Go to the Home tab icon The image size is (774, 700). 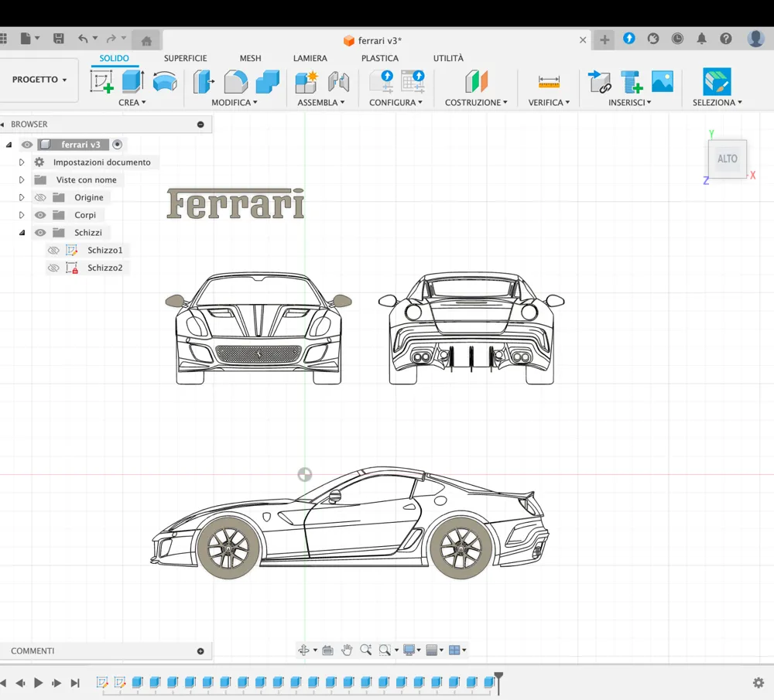(146, 41)
